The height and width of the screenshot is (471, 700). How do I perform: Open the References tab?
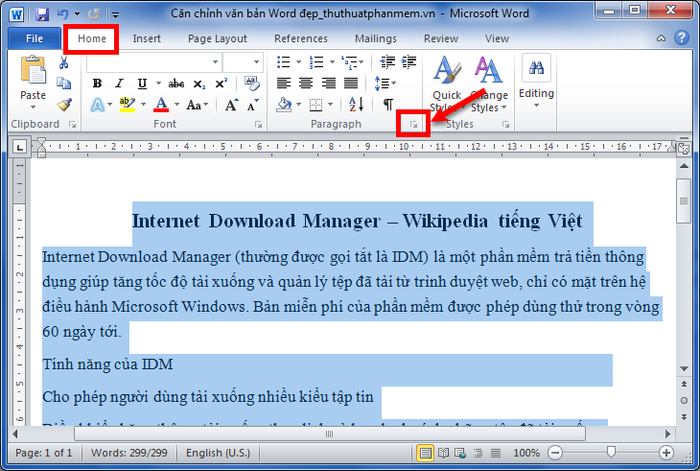(300, 39)
